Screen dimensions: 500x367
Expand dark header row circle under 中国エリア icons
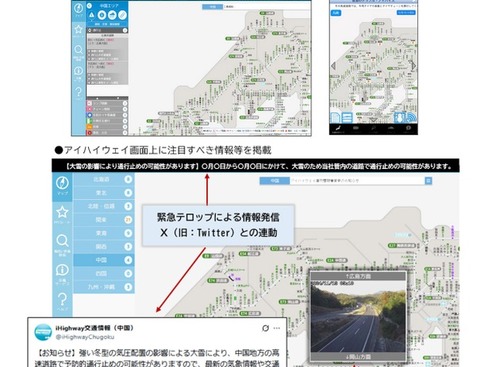pos(125,30)
